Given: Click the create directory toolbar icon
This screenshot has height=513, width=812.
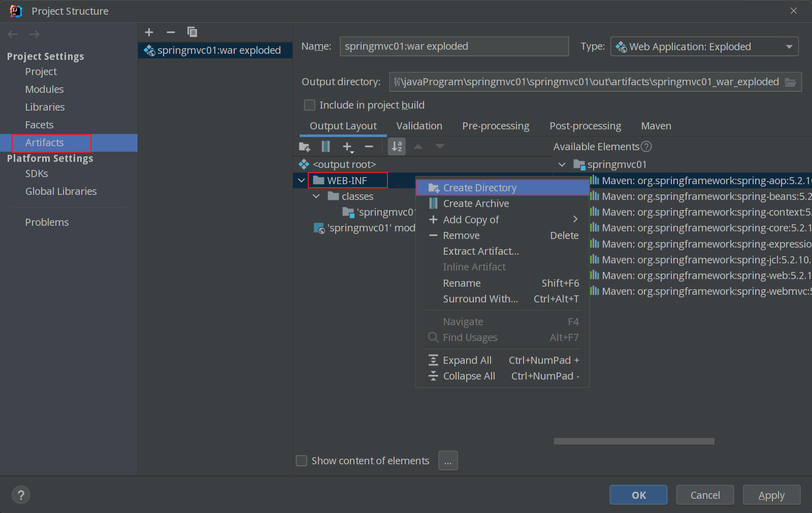Looking at the screenshot, I should [304, 147].
